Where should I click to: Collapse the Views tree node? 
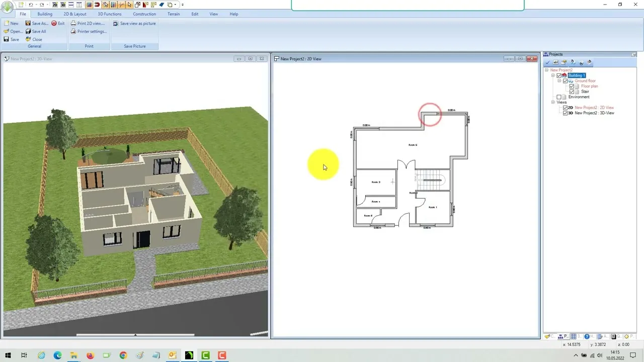coord(553,102)
